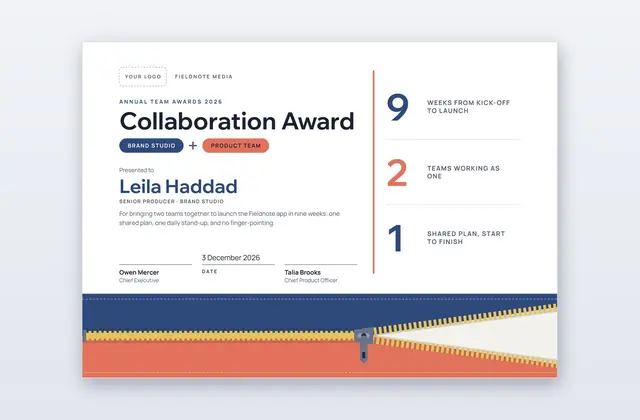The image size is (640, 420).
Task: Select 'WEEKS FROM KICK-OFF TO LAUNCH' text
Action: click(x=469, y=107)
